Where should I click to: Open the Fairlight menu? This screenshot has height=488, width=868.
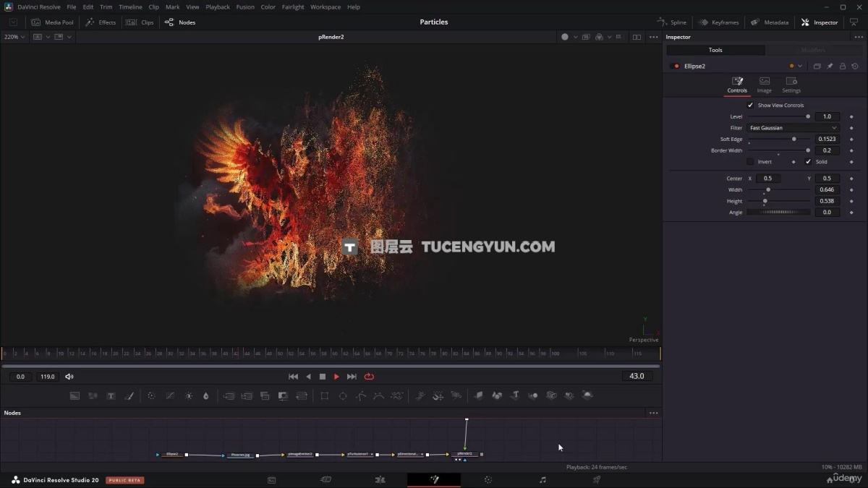point(293,7)
